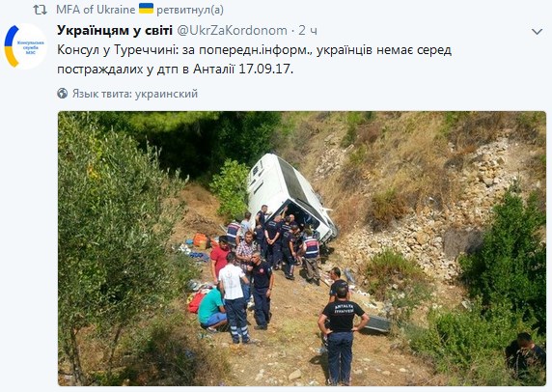Expand the tweet options chevron
This screenshot has width=552, height=392.
click(x=537, y=32)
